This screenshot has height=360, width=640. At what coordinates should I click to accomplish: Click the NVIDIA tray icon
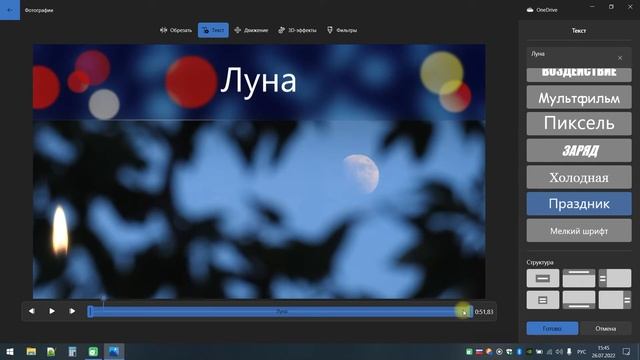[529, 351]
